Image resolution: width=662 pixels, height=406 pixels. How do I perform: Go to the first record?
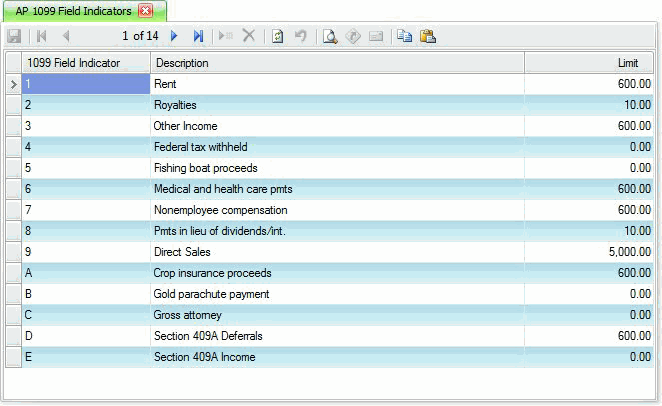[x=42, y=36]
